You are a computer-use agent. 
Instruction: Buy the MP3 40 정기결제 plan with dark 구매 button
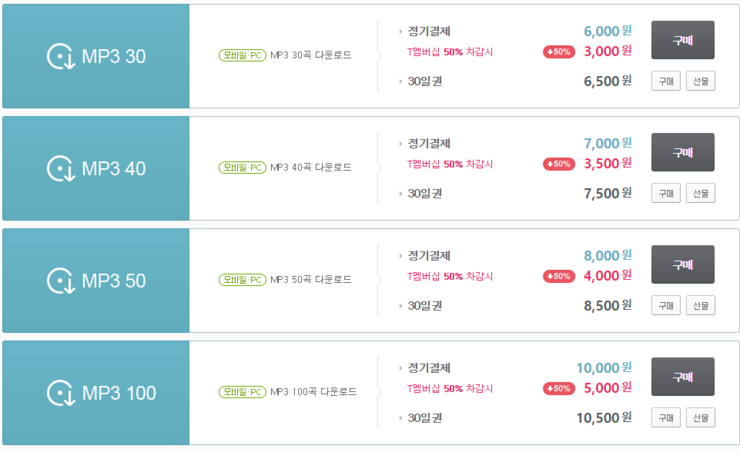pos(682,152)
